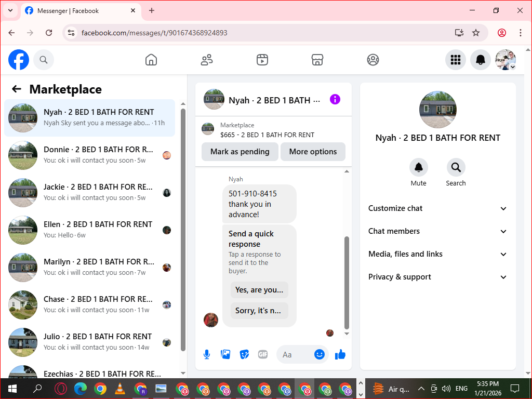The image size is (532, 399).
Task: Click the chat messages scrollbar thumb
Action: point(347,283)
